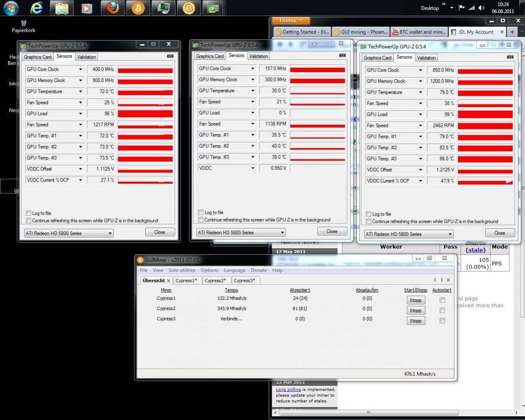Open GPU selector dropdown in right GPU-Z window

tap(409, 234)
